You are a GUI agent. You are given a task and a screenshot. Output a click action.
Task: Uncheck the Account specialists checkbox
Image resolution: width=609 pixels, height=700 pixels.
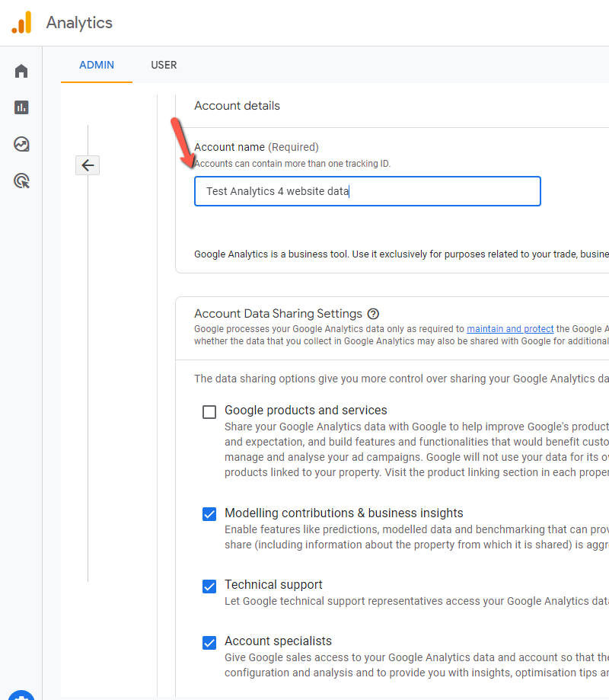coord(209,642)
